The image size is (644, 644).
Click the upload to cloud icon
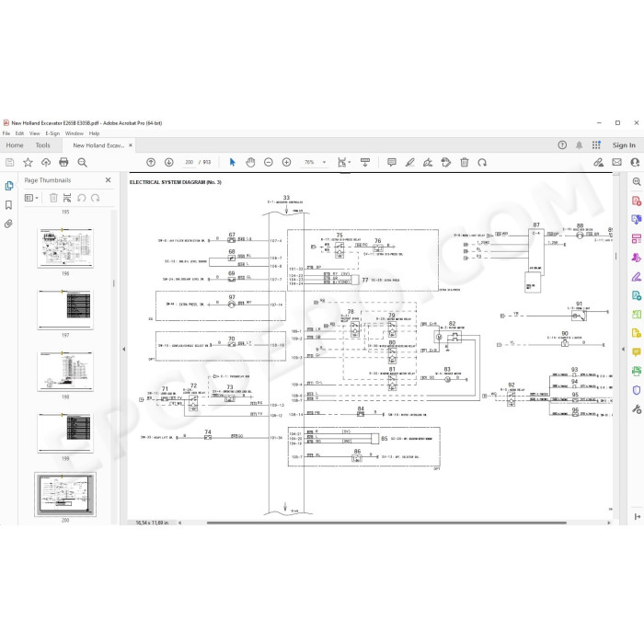pyautogui.click(x=46, y=162)
